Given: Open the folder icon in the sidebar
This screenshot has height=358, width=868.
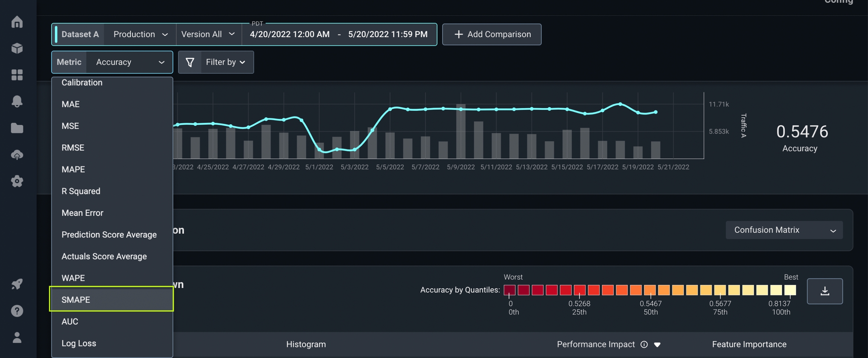Looking at the screenshot, I should (x=17, y=128).
